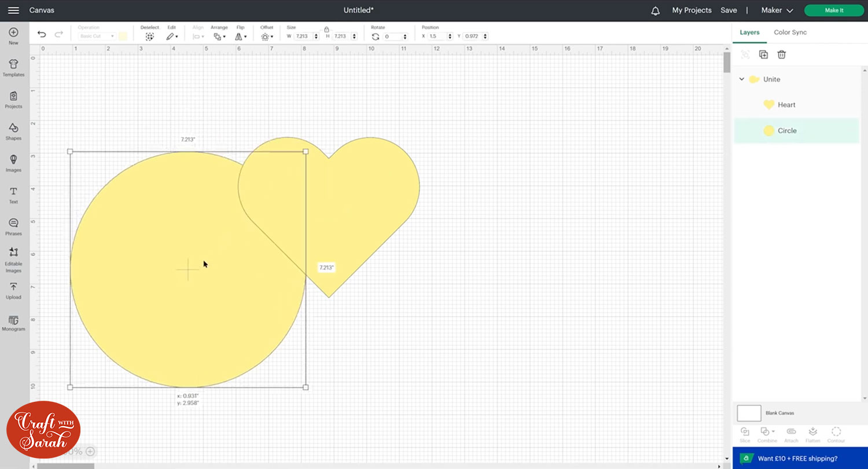
Task: Select the Heart layer in the panel
Action: pos(786,105)
